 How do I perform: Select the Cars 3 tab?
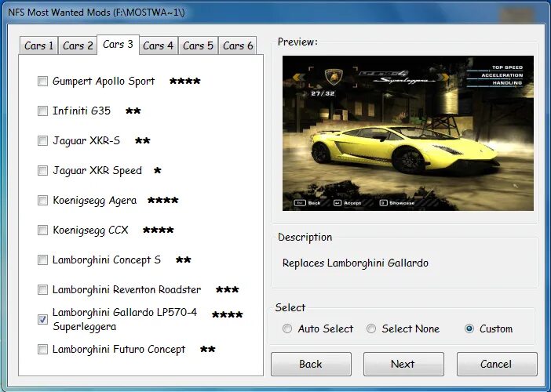pos(118,45)
